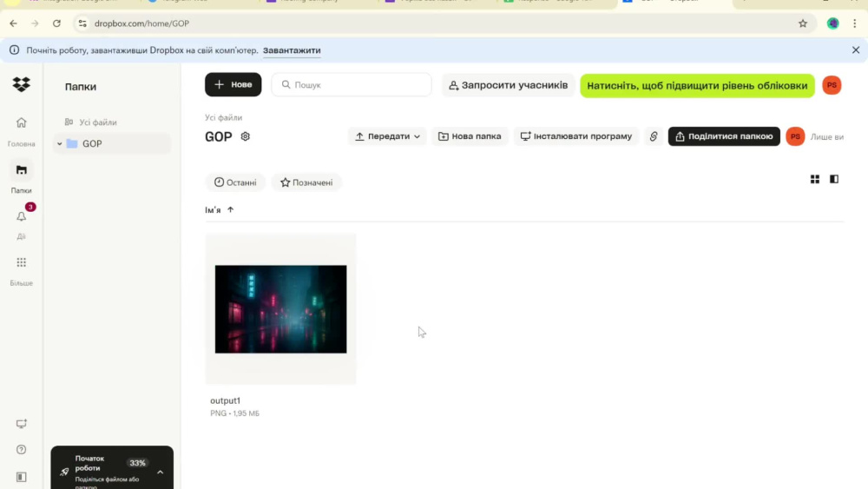Screen dimensions: 868x489
Task: Click the forward navigation arrow
Action: pos(35,23)
